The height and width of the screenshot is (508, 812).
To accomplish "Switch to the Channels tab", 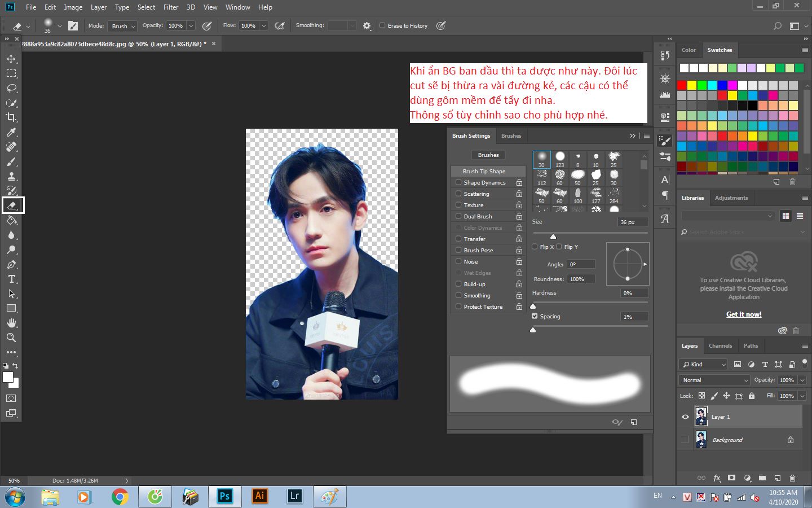I will [x=720, y=346].
